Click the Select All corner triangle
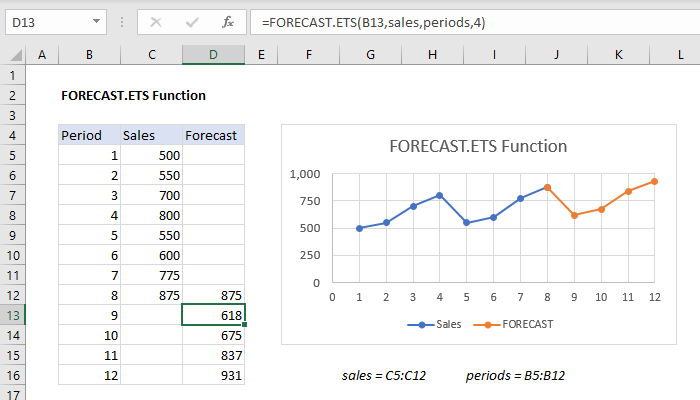The image size is (700, 400). click(16, 55)
